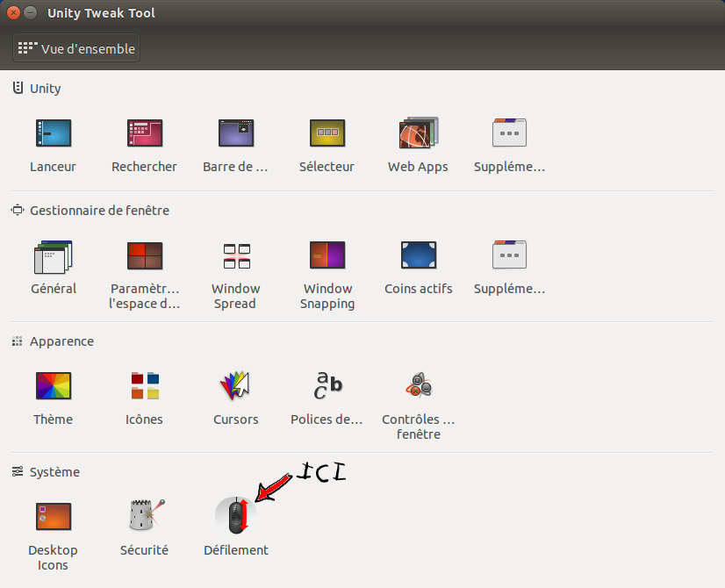The height and width of the screenshot is (588, 725).
Task: Open Paramètr… l'espace d… workspace settings
Action: coord(144,275)
